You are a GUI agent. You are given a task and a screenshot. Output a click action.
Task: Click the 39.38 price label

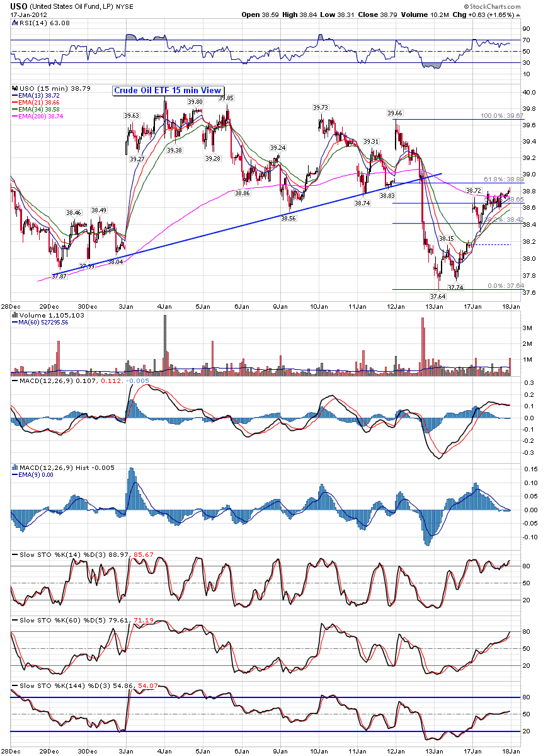174,151
